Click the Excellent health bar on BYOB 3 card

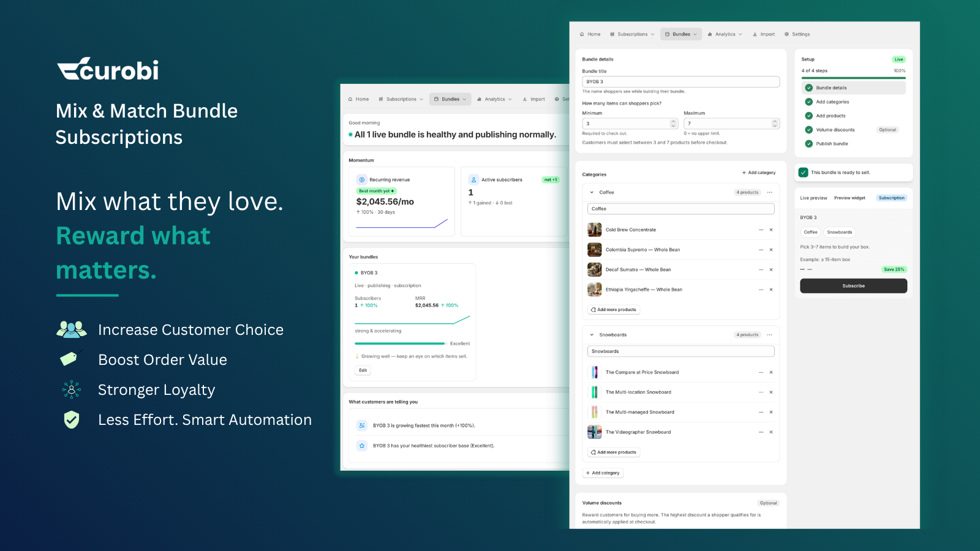(399, 343)
